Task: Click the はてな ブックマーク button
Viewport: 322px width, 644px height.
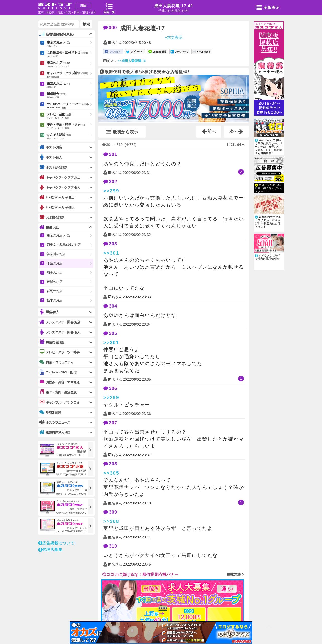Action: click(179, 52)
